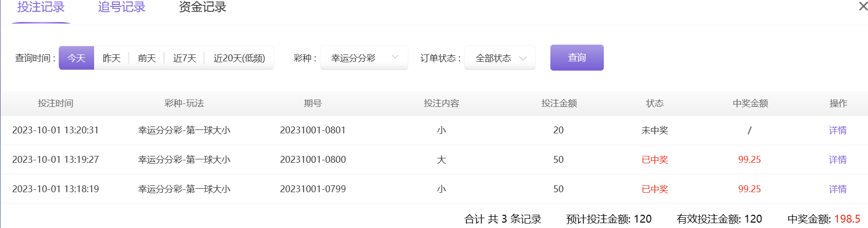Click the 订单状态 dropdown chevron arrow
This screenshot has height=228, width=868.
(523, 58)
